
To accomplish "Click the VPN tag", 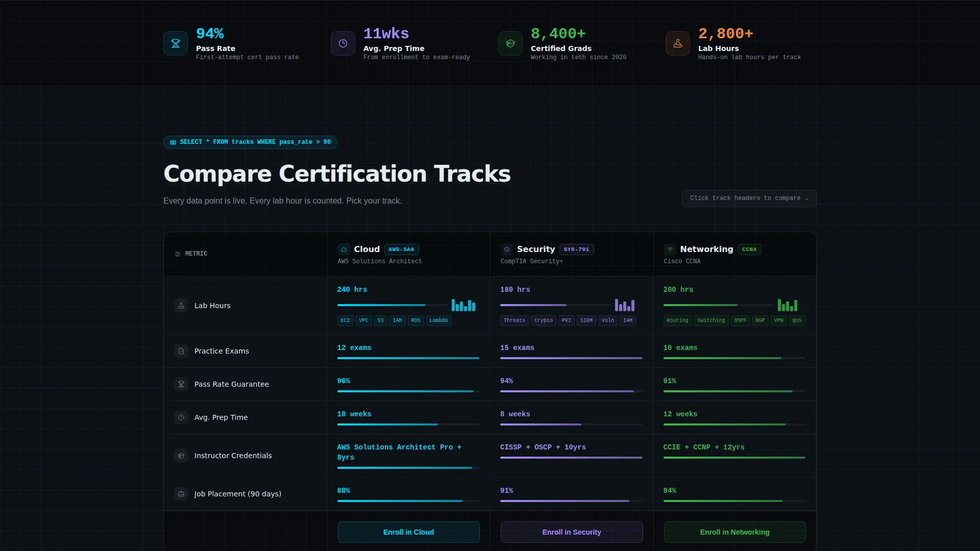I will point(778,320).
